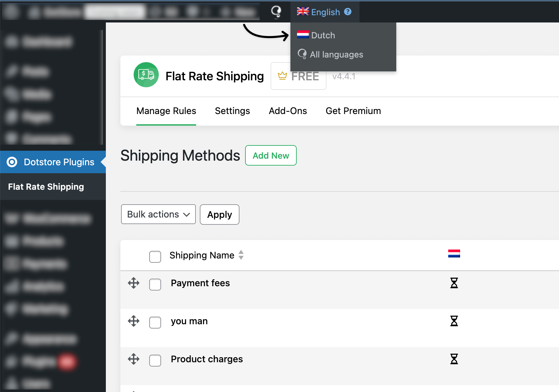The width and height of the screenshot is (559, 392).
Task: Switch to the Settings tab
Action: tap(232, 111)
